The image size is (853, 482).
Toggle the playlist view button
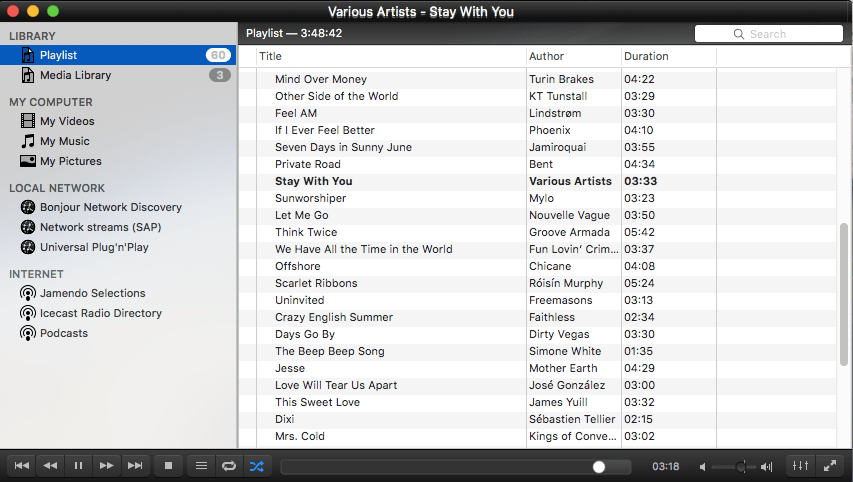point(201,465)
